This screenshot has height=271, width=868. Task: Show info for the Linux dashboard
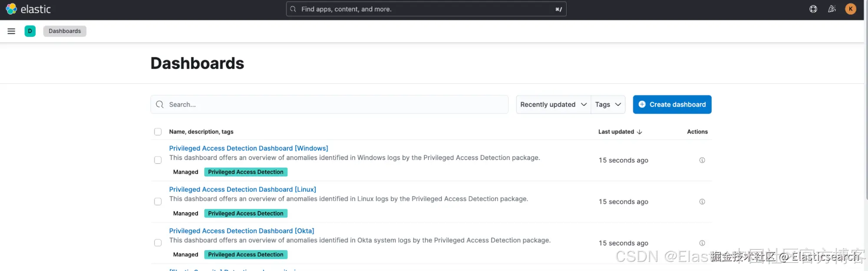pyautogui.click(x=702, y=202)
